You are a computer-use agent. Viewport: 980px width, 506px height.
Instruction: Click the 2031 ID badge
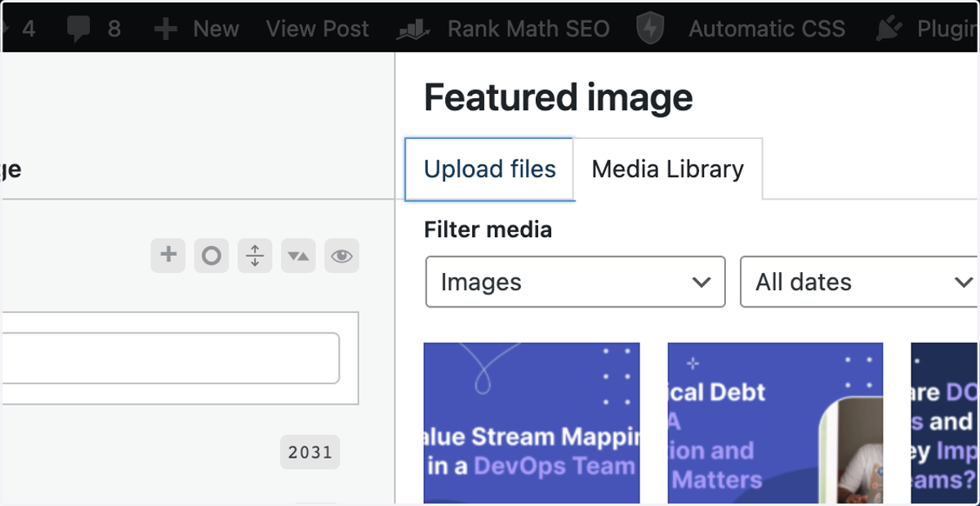310,452
